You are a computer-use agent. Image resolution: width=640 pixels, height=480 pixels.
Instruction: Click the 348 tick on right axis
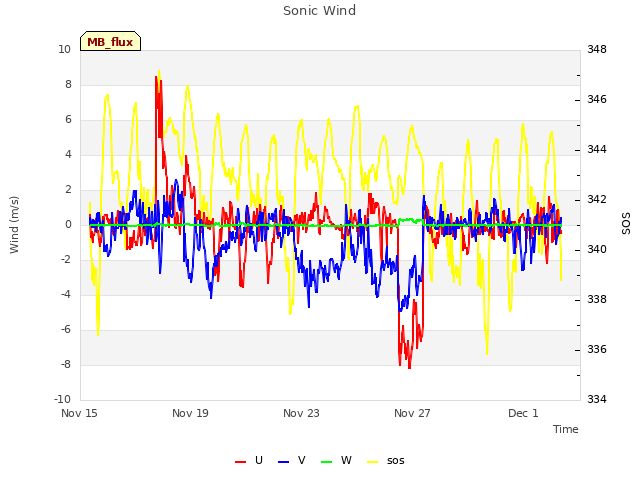pyautogui.click(x=597, y=50)
